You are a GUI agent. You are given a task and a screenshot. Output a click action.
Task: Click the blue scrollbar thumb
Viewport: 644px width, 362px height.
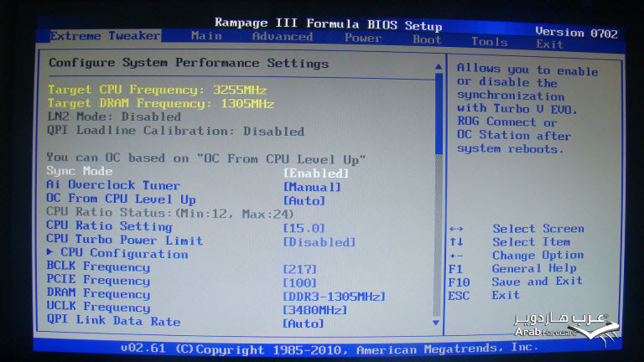(439, 113)
